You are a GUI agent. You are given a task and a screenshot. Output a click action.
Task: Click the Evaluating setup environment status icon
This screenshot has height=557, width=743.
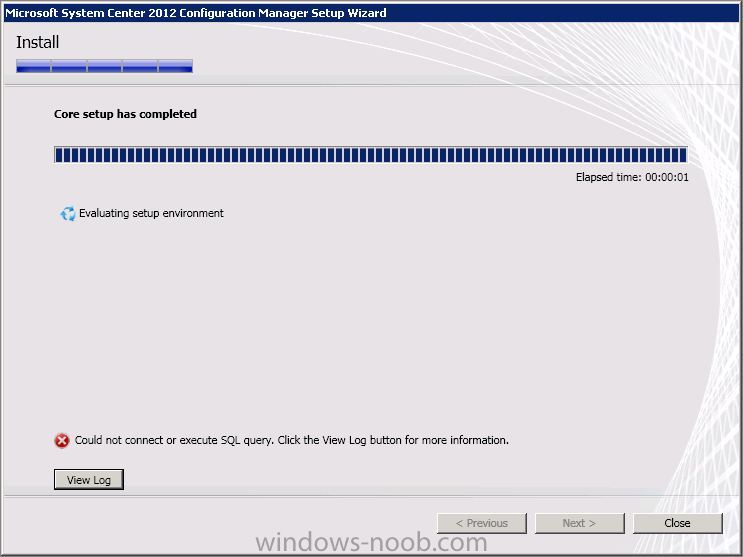point(68,213)
